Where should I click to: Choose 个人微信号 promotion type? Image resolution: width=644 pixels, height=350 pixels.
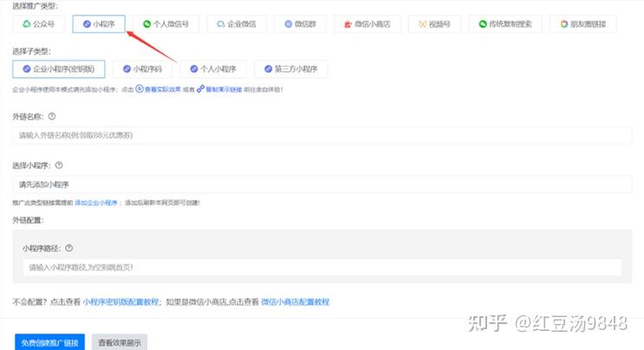[166, 24]
